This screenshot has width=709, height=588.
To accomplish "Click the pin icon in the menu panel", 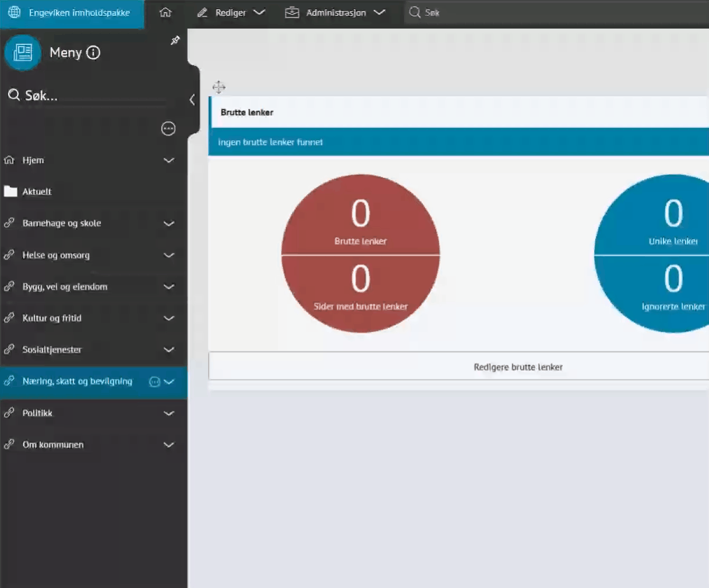I will pyautogui.click(x=175, y=40).
